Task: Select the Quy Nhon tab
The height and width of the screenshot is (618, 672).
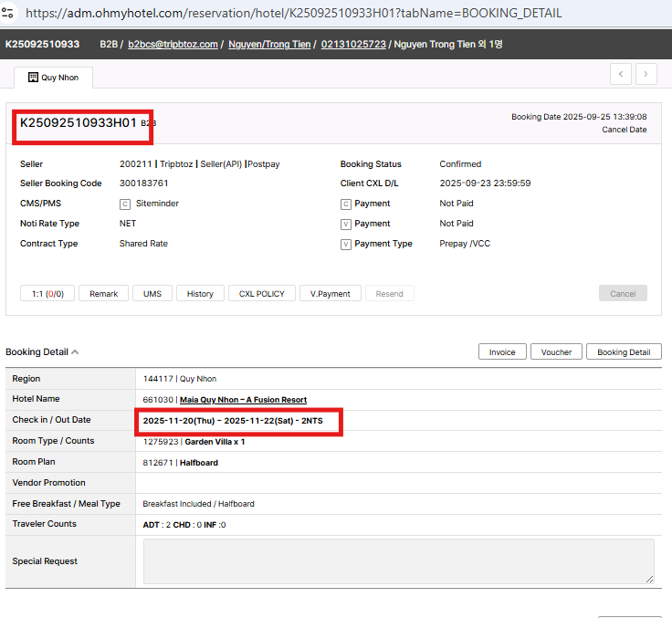Action: tap(53, 78)
